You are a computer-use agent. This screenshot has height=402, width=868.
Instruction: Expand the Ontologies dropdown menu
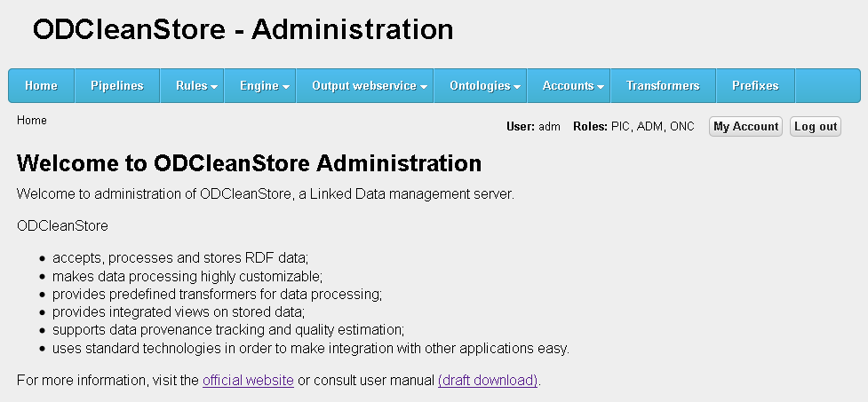pos(484,86)
